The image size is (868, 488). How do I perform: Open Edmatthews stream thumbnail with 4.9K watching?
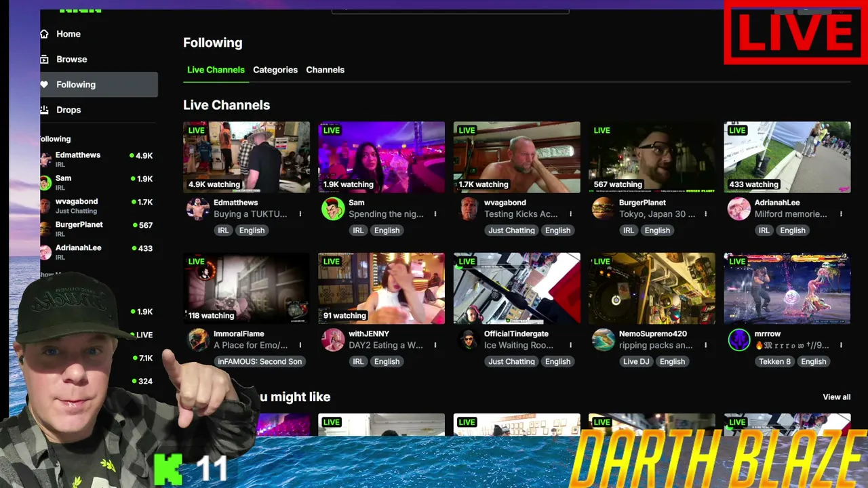246,157
